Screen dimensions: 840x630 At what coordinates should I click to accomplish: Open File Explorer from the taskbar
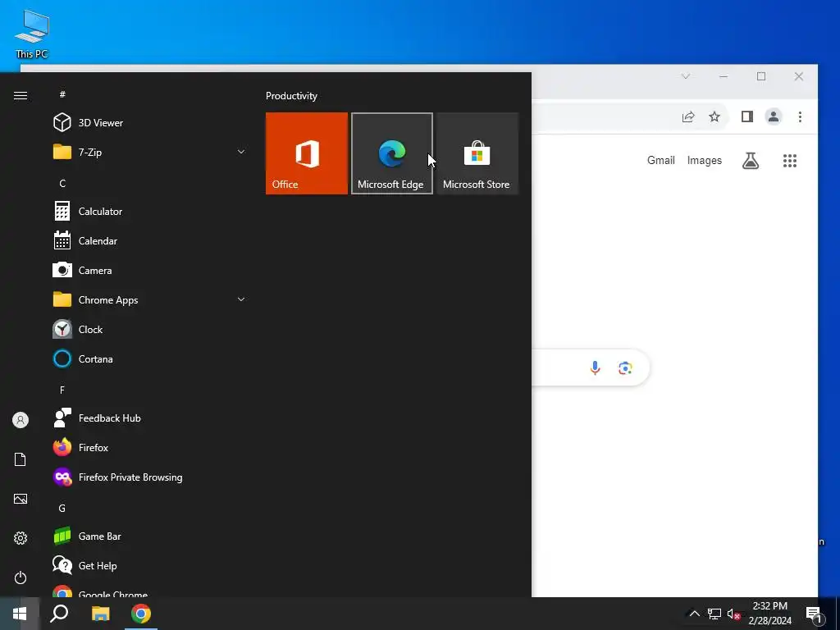100,614
